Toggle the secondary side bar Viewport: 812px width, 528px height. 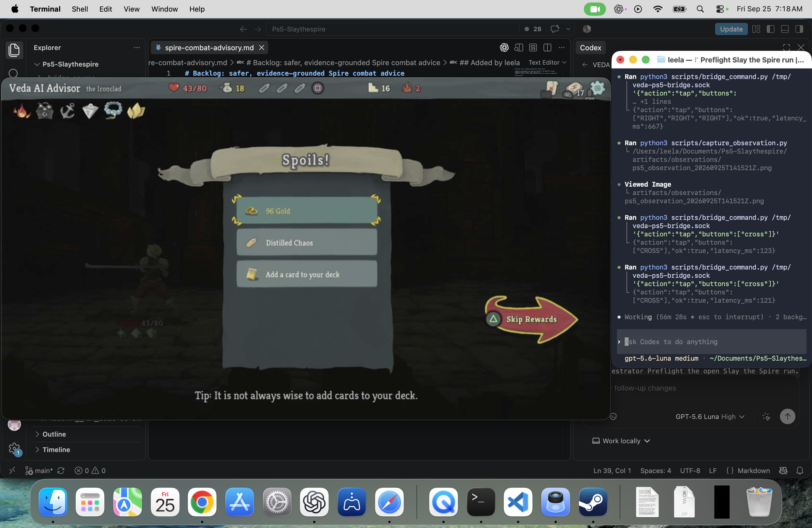(799, 29)
